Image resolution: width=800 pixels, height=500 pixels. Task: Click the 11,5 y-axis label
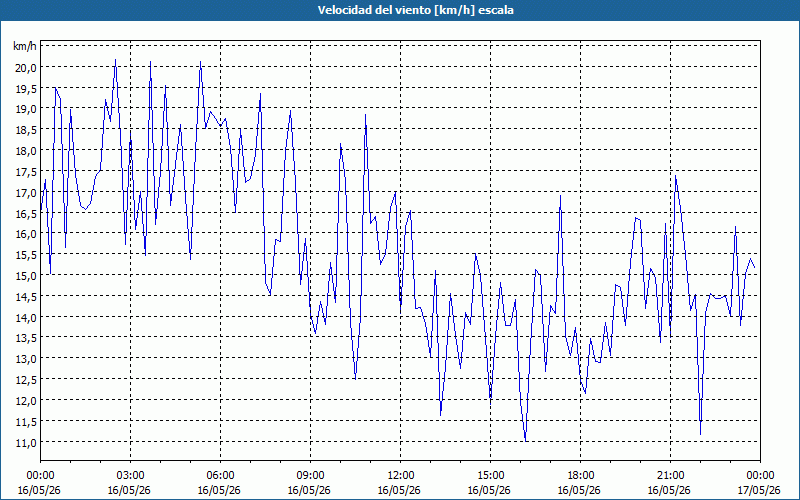(x=26, y=421)
